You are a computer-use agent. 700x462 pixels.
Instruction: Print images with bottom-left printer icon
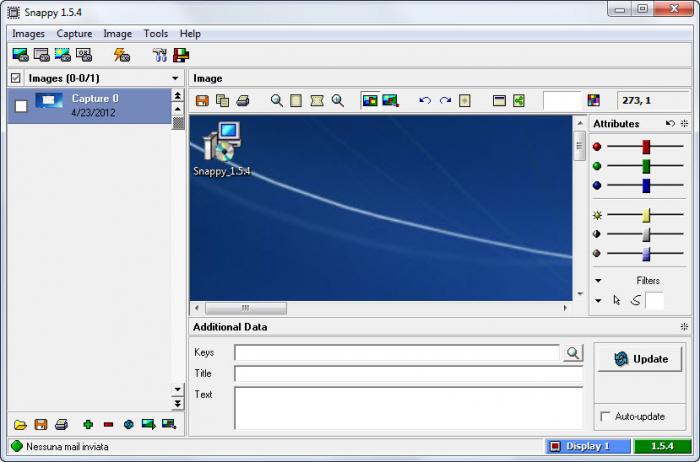(x=61, y=425)
